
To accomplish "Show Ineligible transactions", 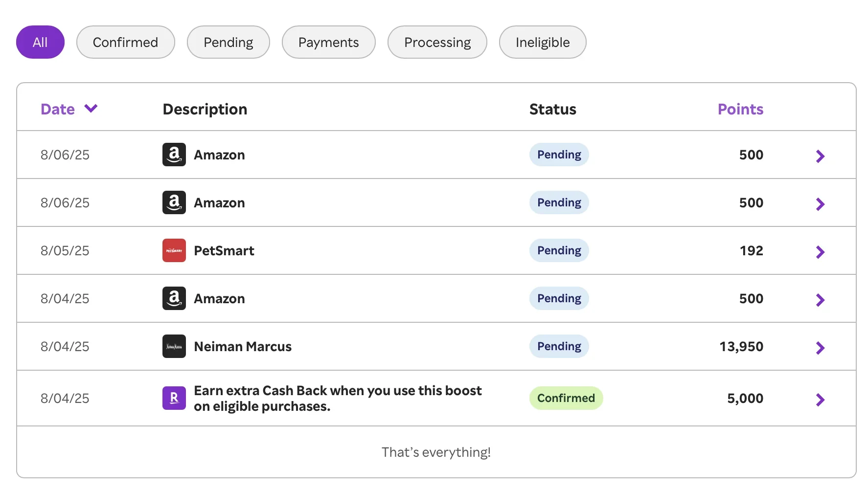I will point(542,42).
